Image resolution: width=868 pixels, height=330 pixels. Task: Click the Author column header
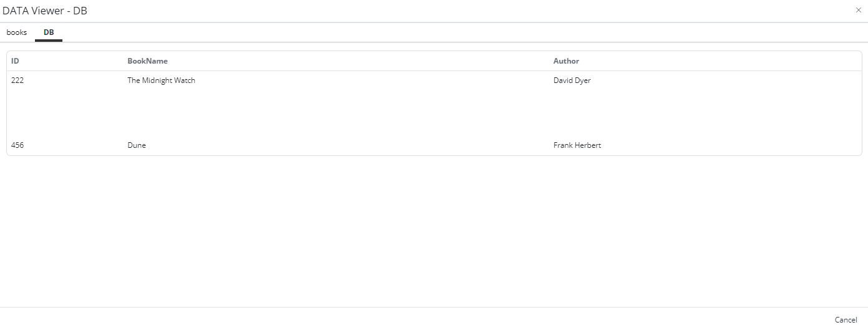point(566,61)
